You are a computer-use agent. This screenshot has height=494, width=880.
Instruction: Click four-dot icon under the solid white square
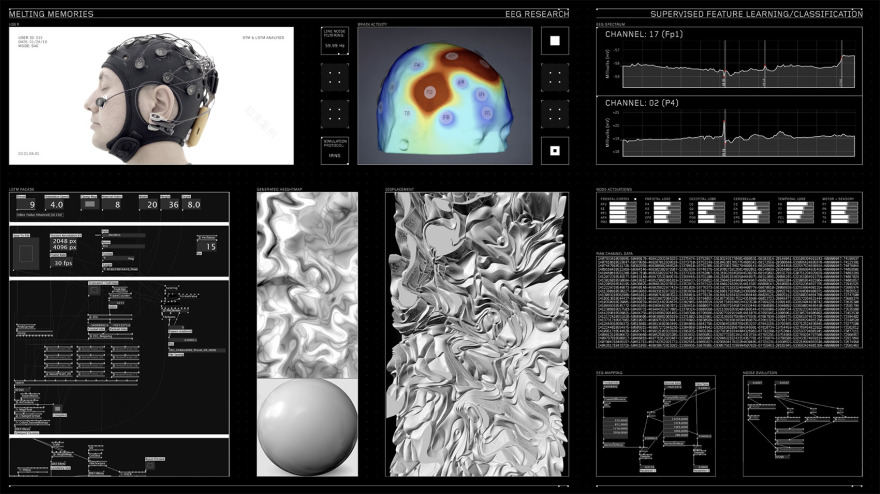pyautogui.click(x=555, y=77)
